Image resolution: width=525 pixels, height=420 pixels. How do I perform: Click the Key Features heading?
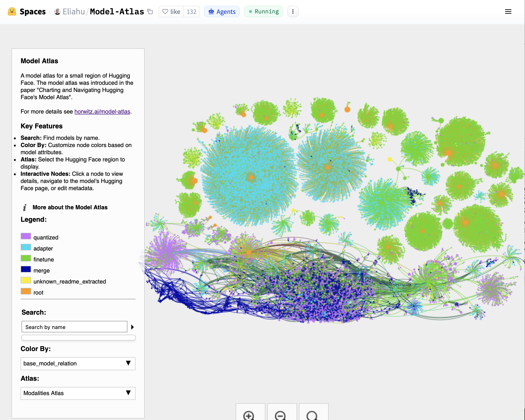[x=41, y=126]
